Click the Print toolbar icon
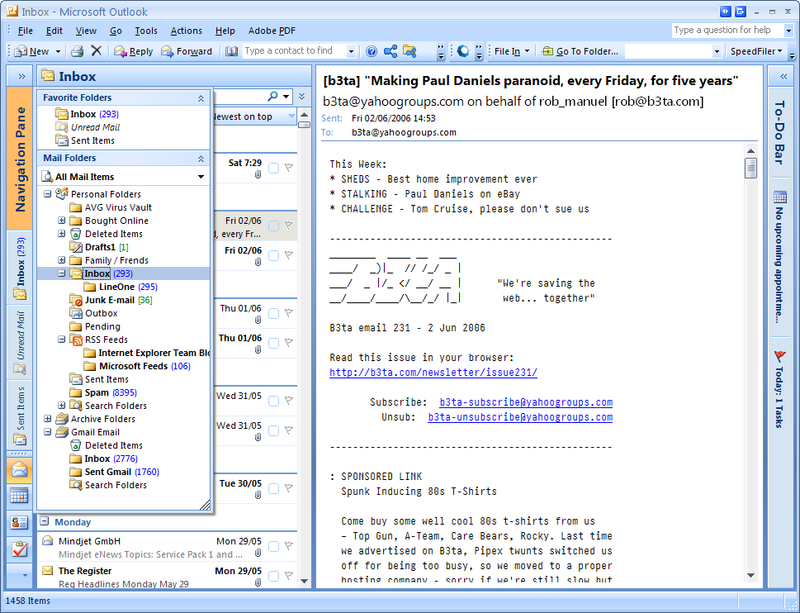The width and height of the screenshot is (800, 613). 78,51
